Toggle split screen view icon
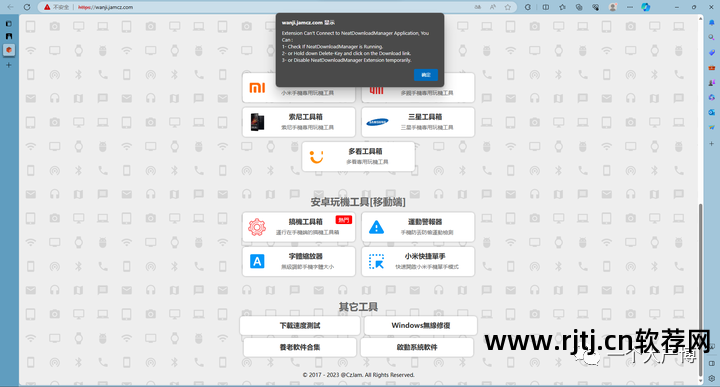 [546, 7]
